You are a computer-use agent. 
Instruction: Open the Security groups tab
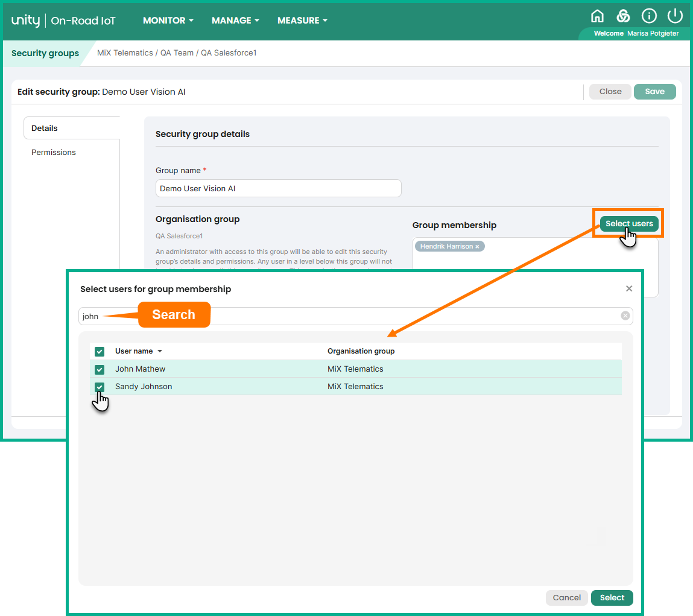[45, 53]
